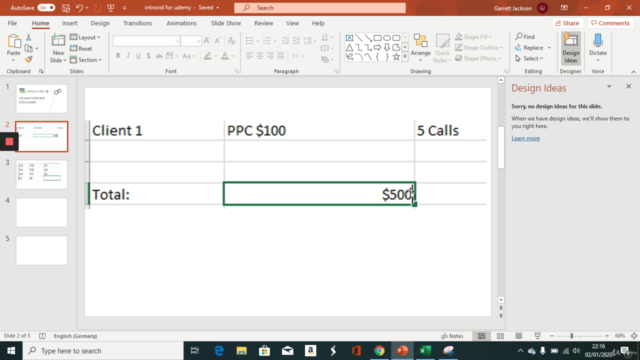This screenshot has height=360, width=640.
Task: Select slide 3 thumbnail
Action: tap(42, 174)
